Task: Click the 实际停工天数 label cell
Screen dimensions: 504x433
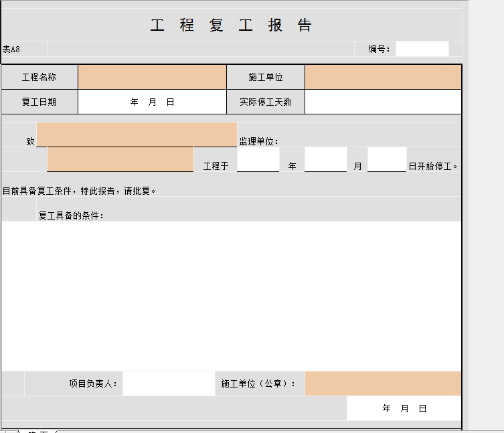Action: pos(266,102)
